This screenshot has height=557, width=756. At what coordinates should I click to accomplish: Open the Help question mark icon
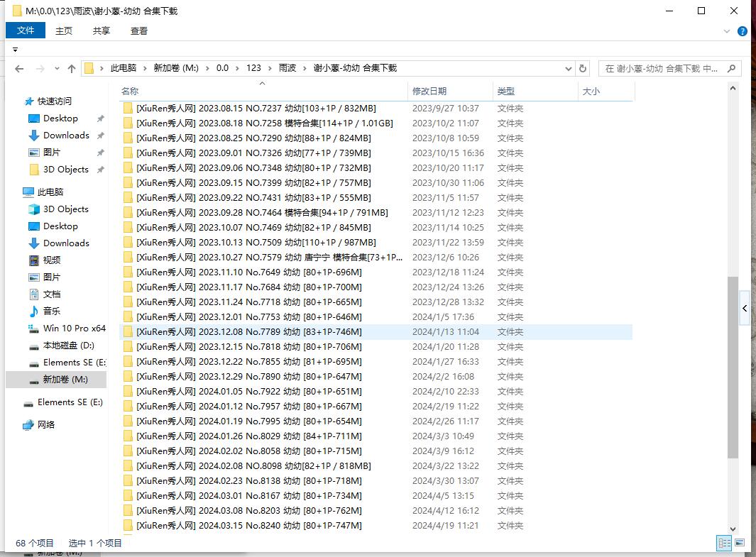[743, 31]
